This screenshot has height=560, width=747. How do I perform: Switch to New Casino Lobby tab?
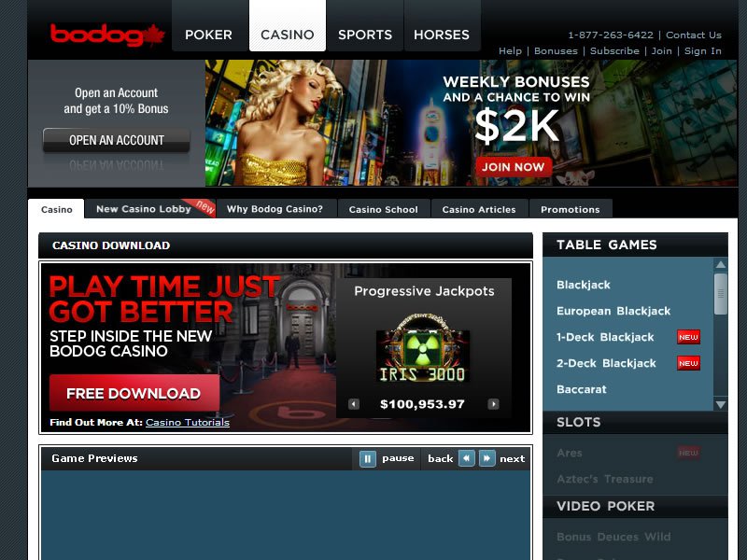point(150,208)
